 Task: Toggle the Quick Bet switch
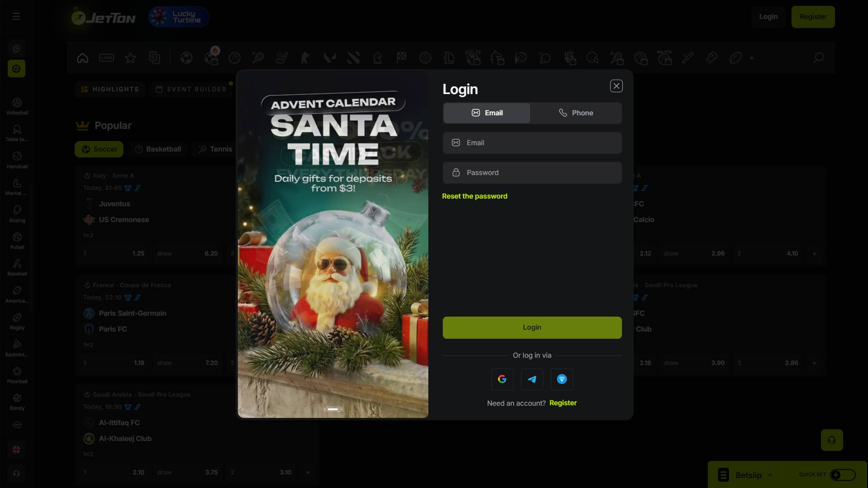[842, 474]
